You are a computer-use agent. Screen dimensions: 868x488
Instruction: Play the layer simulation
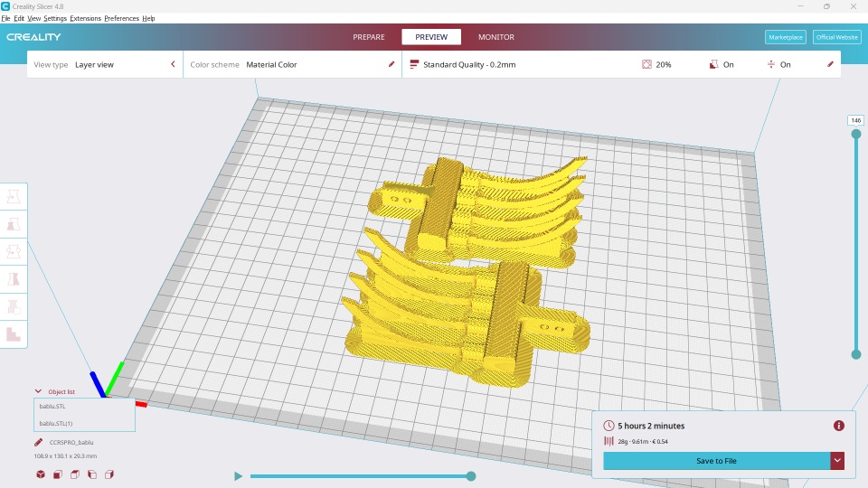(238, 476)
